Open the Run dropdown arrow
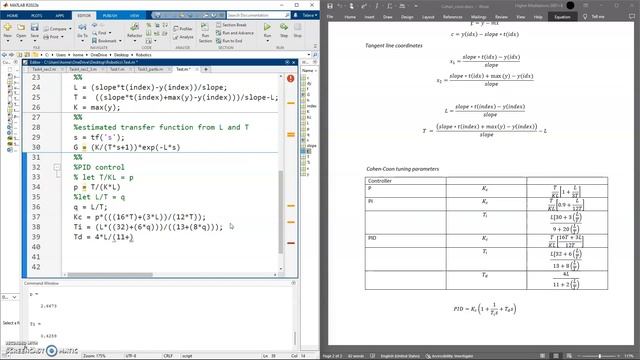640x360 pixels. [x=267, y=41]
